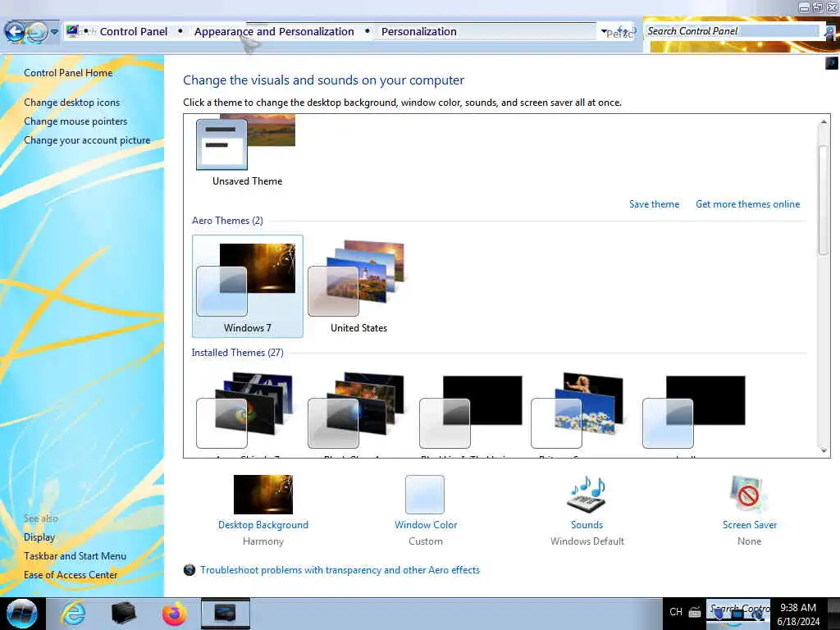Select Personalization breadcrumb item
The height and width of the screenshot is (630, 840).
(x=419, y=32)
